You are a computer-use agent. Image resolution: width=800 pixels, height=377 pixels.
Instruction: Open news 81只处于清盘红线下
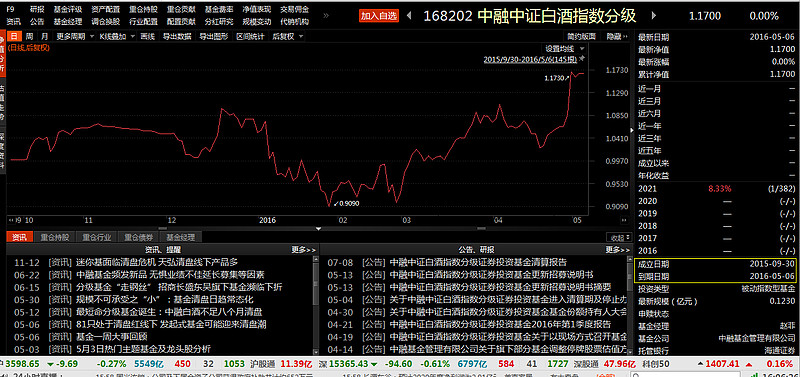171,324
